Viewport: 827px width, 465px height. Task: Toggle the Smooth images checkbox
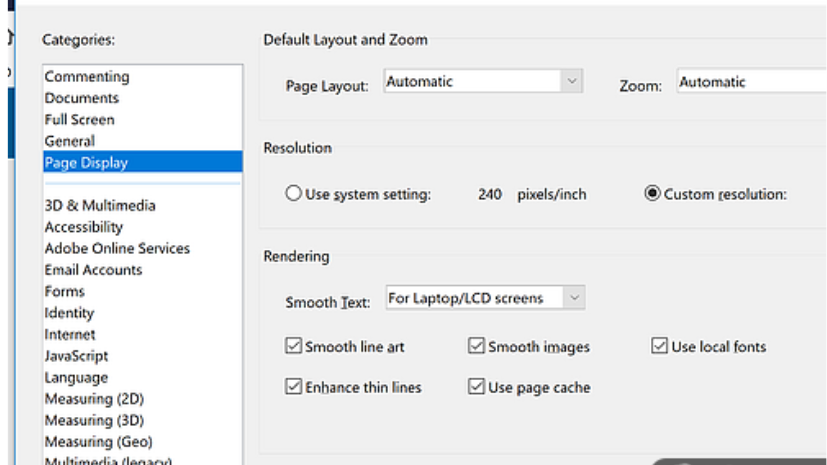point(477,347)
